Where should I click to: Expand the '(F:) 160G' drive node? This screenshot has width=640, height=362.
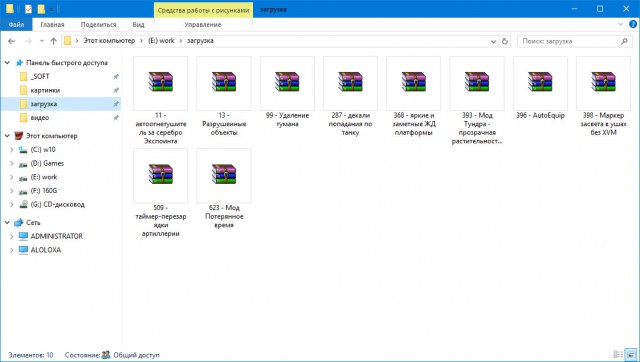click(x=11, y=191)
